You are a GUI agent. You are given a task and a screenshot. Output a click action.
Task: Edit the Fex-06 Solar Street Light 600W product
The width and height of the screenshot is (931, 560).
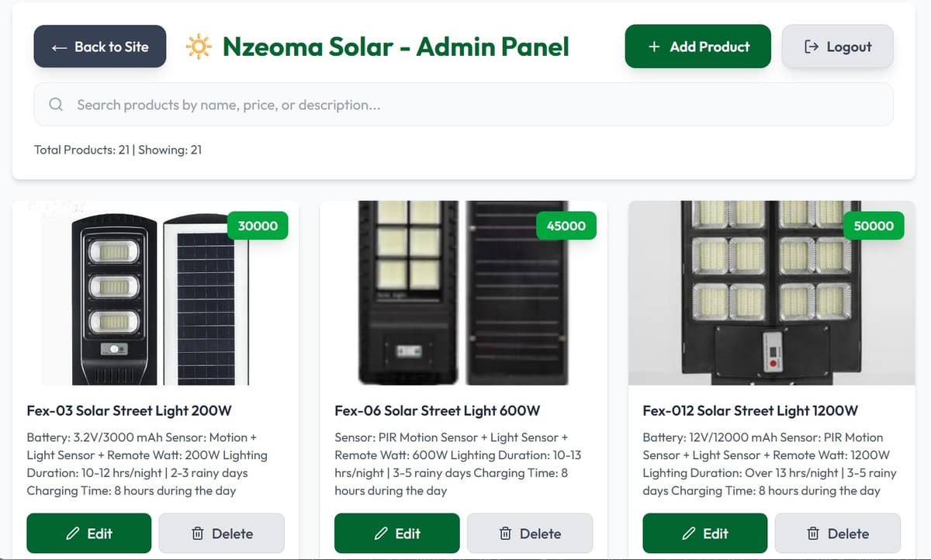click(396, 534)
